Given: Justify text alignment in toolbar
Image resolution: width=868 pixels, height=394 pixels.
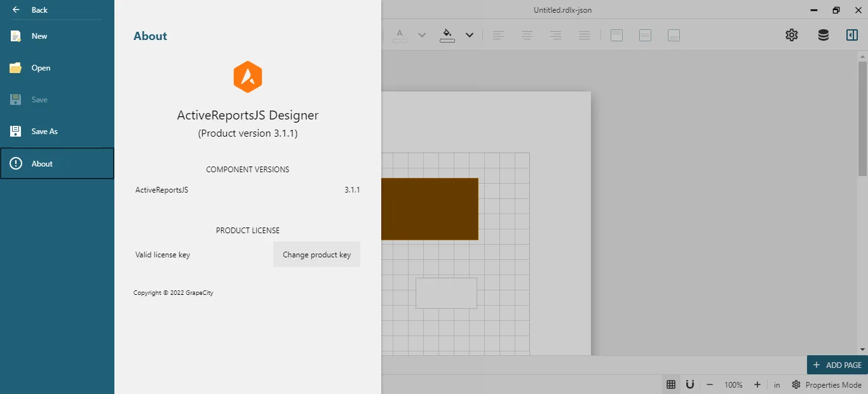Looking at the screenshot, I should (585, 35).
